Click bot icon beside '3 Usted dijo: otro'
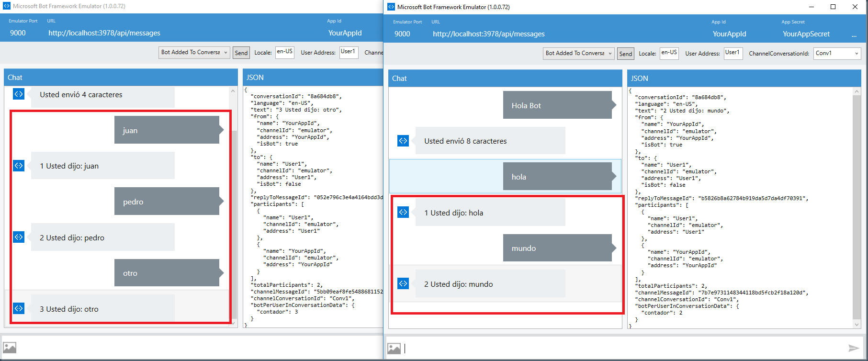 point(19,308)
